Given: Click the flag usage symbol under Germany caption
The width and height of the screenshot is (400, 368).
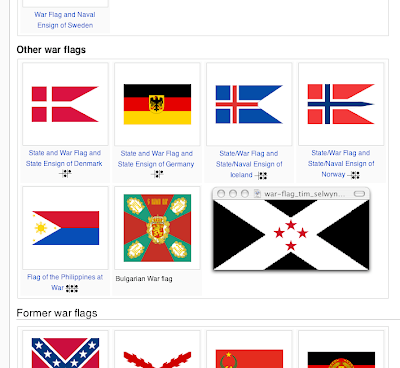Looking at the screenshot, I should tap(157, 174).
